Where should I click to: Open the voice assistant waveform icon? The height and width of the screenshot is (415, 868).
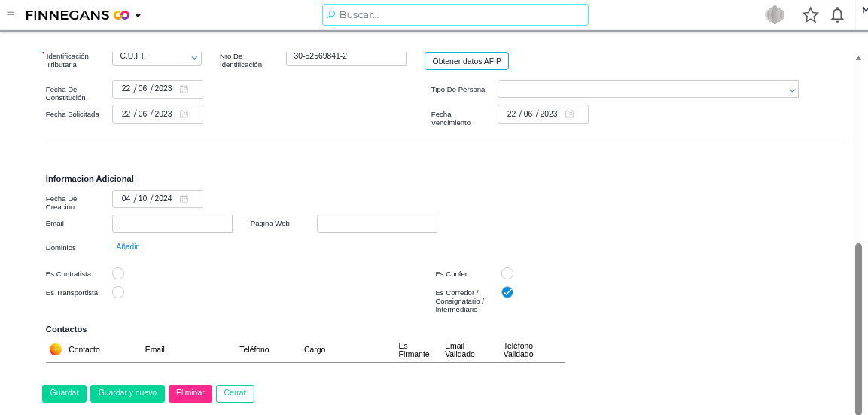click(775, 15)
